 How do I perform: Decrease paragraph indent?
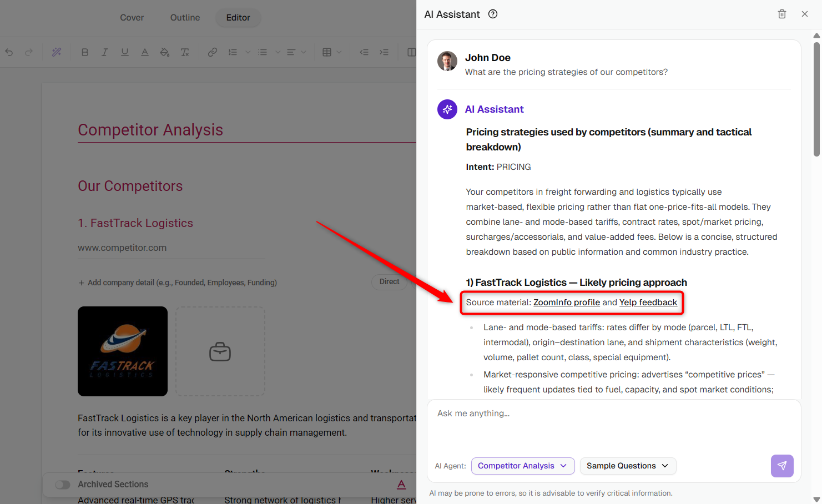[364, 52]
